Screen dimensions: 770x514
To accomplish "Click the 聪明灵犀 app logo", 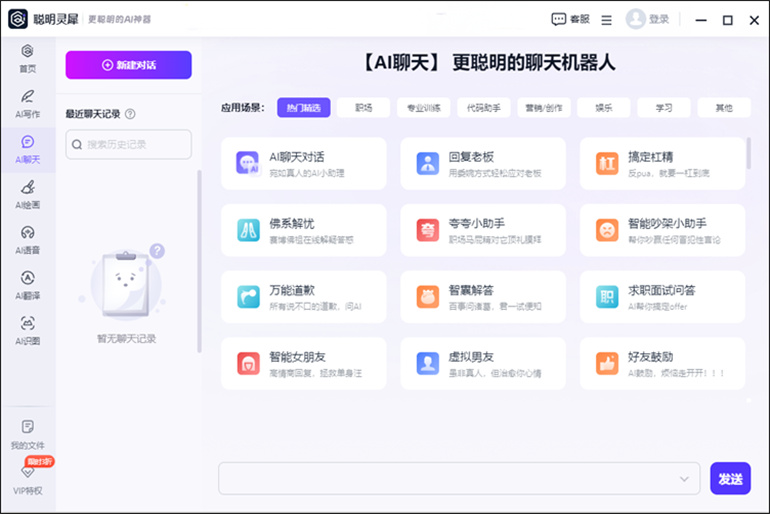I will tap(18, 19).
